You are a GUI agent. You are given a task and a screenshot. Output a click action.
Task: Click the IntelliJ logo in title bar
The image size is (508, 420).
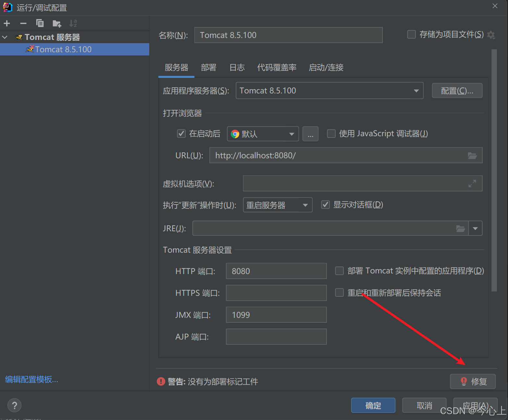(x=8, y=7)
